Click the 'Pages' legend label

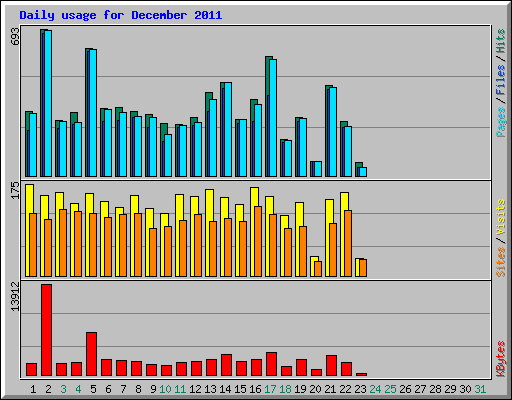pyautogui.click(x=500, y=122)
